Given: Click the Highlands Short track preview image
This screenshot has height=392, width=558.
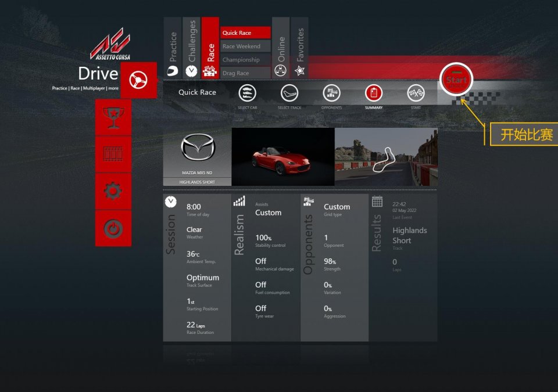Looking at the screenshot, I should coord(386,157).
